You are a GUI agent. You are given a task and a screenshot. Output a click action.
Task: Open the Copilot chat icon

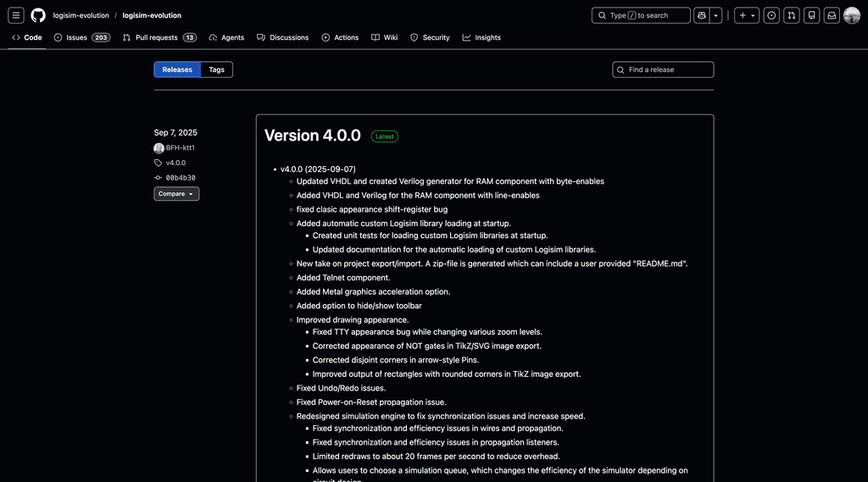[x=702, y=15]
